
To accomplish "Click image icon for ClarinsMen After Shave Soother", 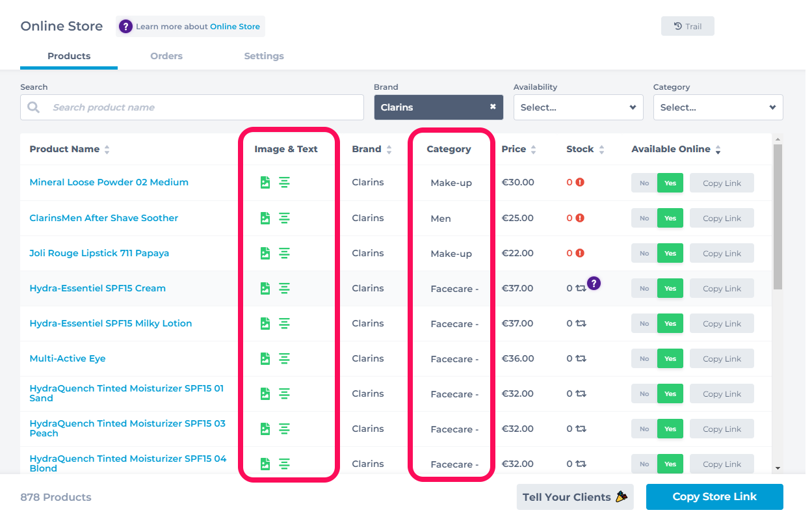I will (265, 218).
